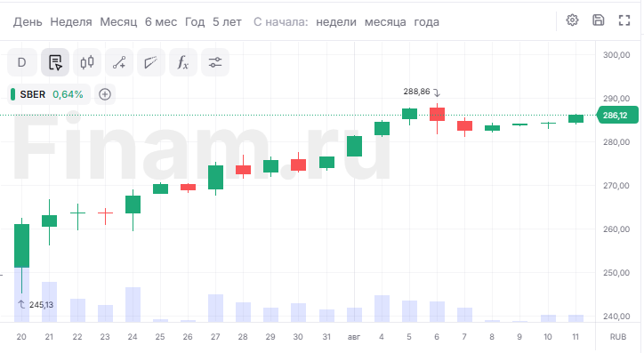Show data from start of месяца

(x=385, y=21)
